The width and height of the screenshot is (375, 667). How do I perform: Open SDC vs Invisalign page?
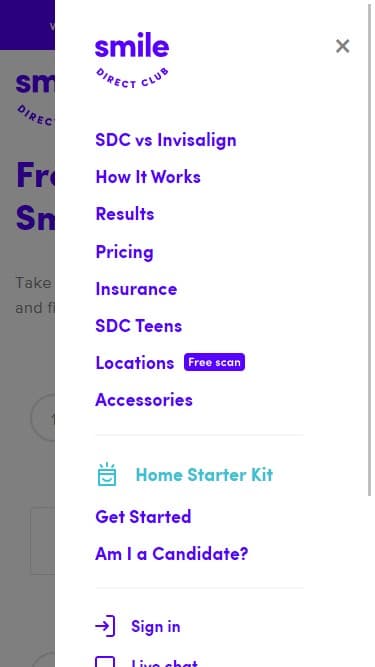(166, 140)
